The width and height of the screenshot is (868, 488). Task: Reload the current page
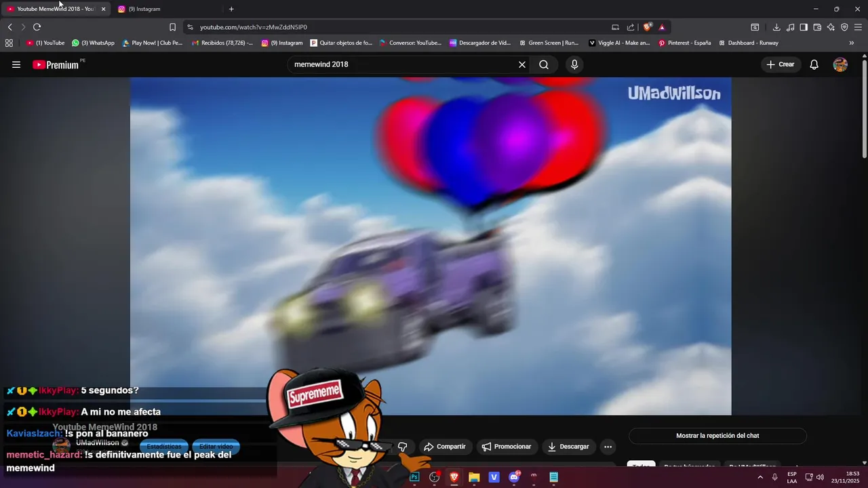coord(37,27)
